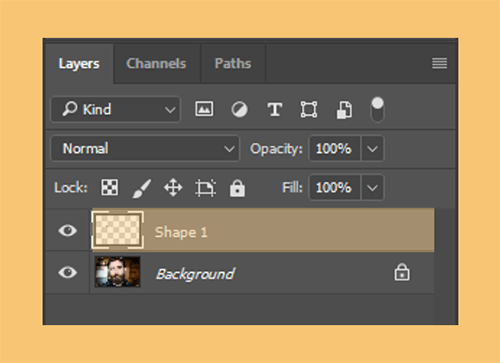
Task: Lock all with padlock icon
Action: tap(237, 188)
